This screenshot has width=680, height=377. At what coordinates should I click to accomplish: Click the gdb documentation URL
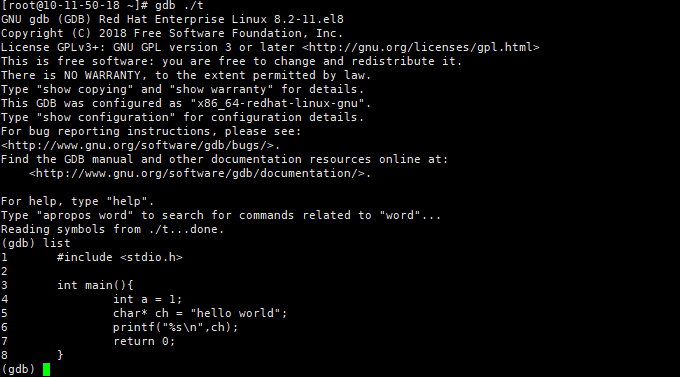pyautogui.click(x=197, y=174)
